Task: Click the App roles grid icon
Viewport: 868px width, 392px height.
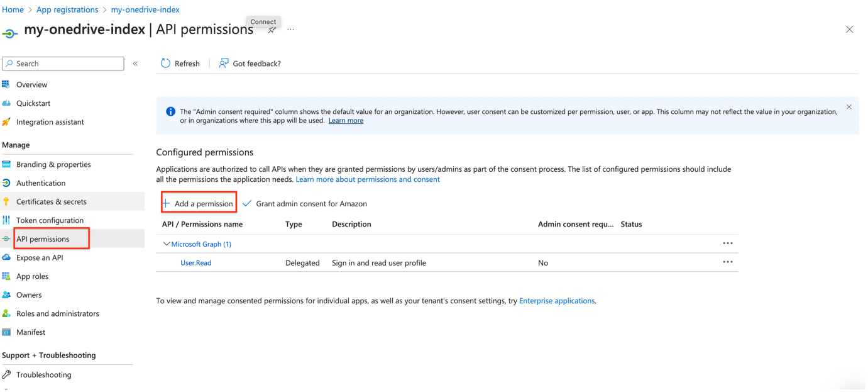Action: (6, 276)
